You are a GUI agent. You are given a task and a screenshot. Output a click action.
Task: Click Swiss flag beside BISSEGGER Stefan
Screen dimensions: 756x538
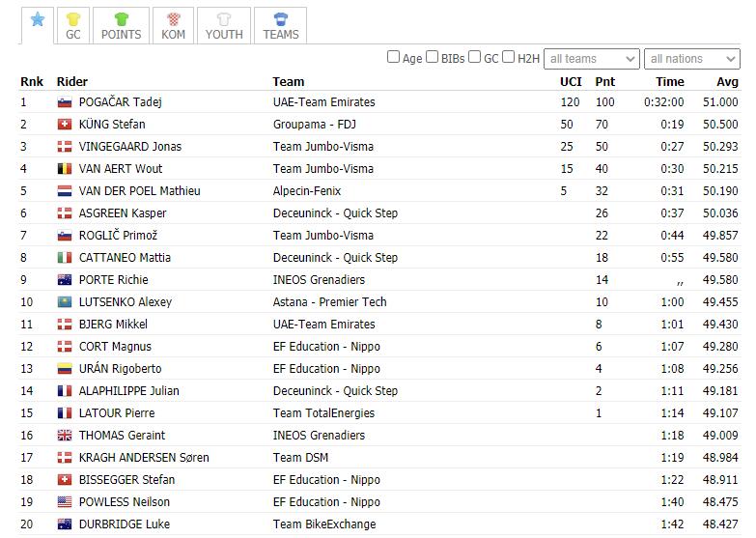tap(65, 480)
